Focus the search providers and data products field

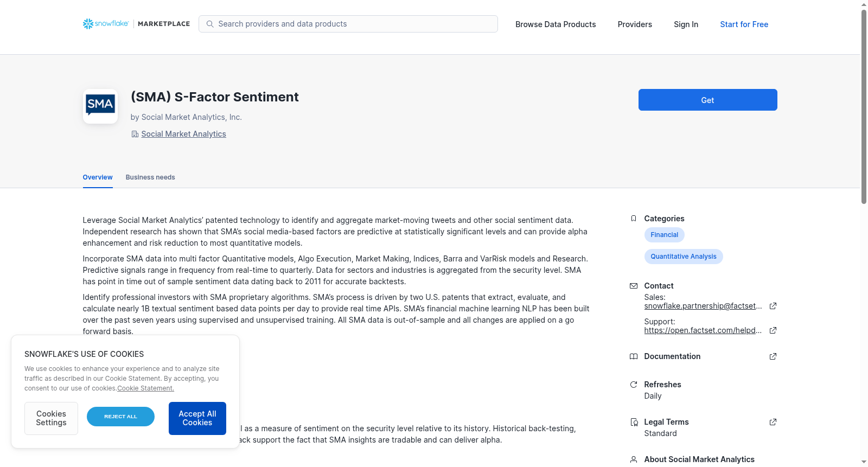coord(348,24)
